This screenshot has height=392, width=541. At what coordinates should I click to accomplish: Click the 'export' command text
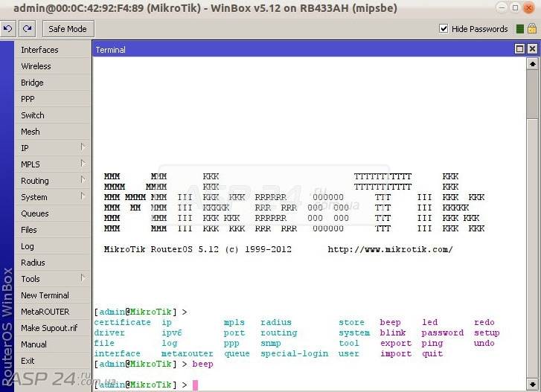click(396, 344)
